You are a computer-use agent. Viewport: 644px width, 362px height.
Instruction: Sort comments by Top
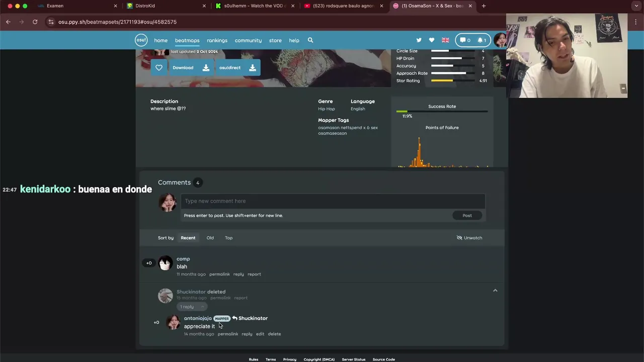[x=229, y=238]
